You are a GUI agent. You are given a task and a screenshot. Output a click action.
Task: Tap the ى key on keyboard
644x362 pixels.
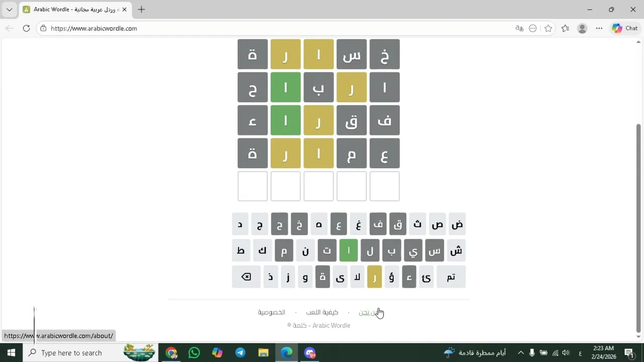(x=340, y=277)
